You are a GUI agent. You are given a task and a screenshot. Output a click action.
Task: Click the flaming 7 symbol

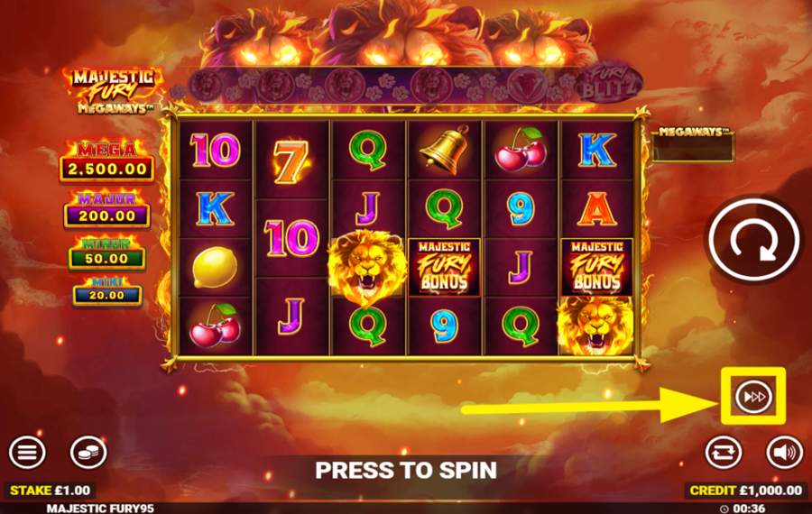290,161
